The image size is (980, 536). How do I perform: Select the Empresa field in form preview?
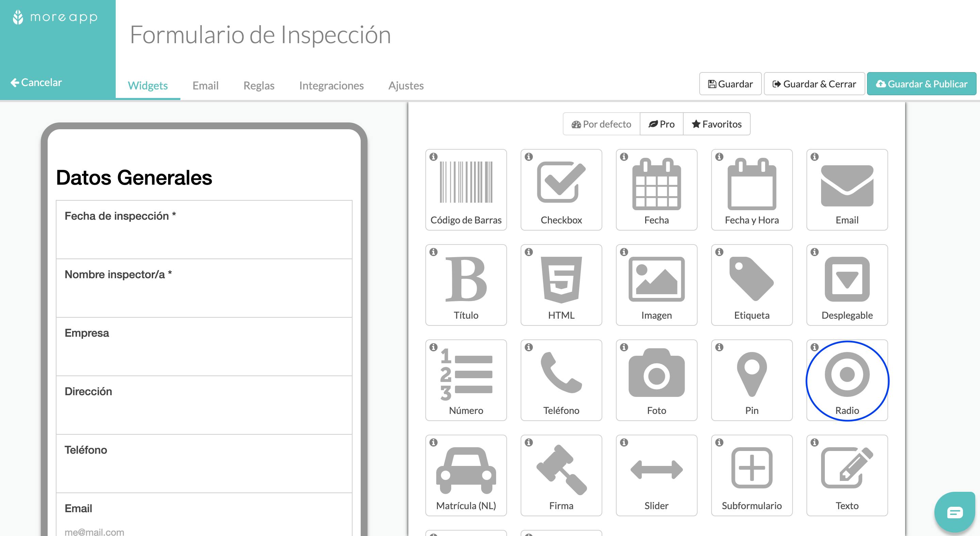tap(204, 347)
